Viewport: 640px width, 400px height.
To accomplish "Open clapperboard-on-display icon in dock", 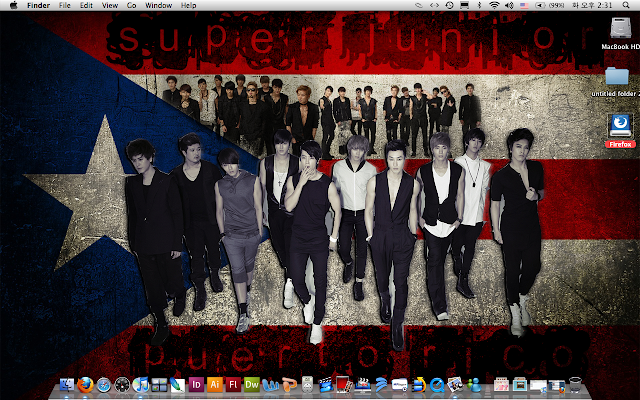I will 362,384.
